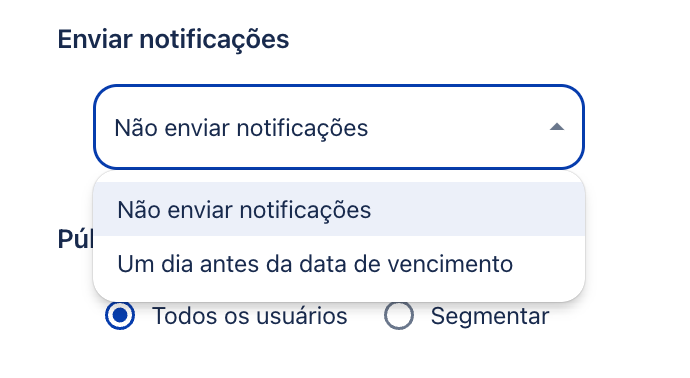Click the 'Segmentar' label text
Screen dimensions: 690x378
[x=490, y=316]
